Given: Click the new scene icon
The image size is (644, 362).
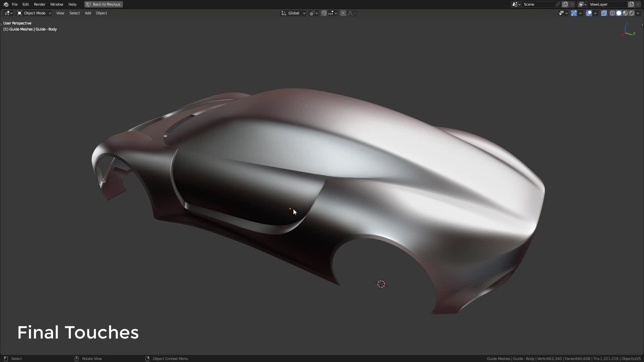Looking at the screenshot, I should coord(566,4).
